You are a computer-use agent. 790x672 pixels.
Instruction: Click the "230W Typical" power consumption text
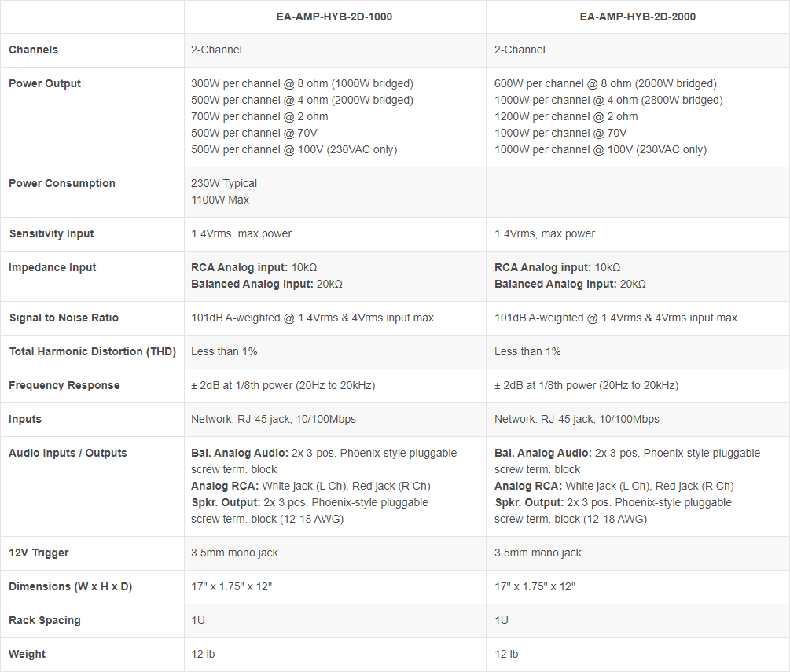pyautogui.click(x=224, y=183)
